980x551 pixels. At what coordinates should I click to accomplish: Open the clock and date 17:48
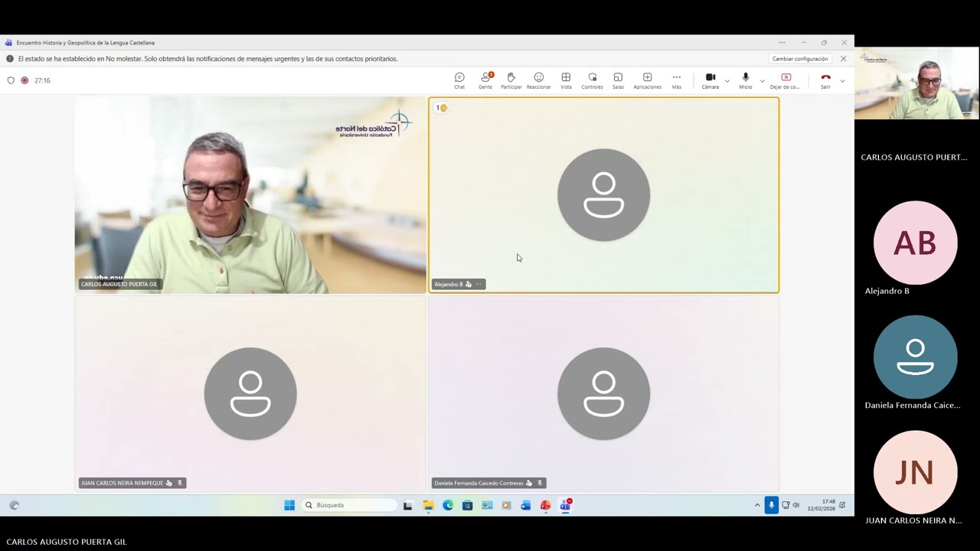click(822, 505)
